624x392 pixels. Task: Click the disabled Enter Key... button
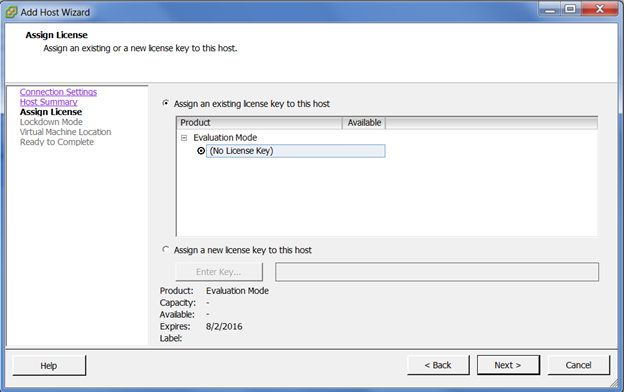[x=218, y=272]
